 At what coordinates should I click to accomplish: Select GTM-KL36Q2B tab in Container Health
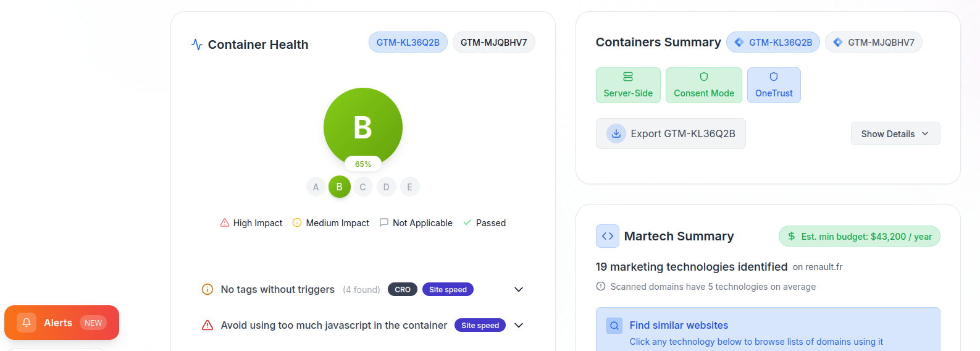tap(408, 43)
